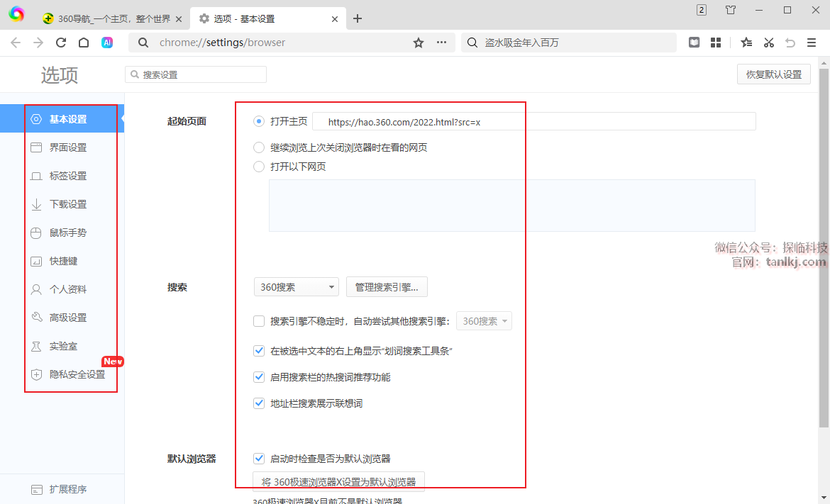Screen dimensions: 830x504
Task: Expand the 360搜索 default search engine dropdown
Action: (296, 287)
